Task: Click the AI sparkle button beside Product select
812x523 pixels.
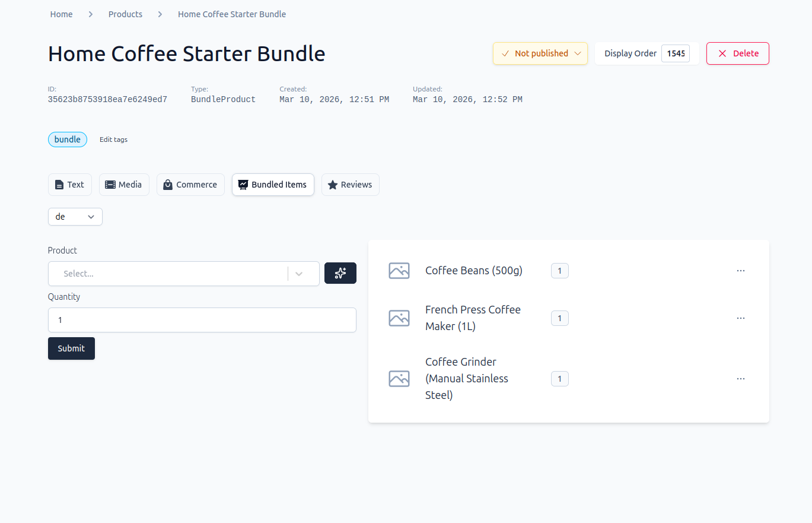Action: (340, 273)
